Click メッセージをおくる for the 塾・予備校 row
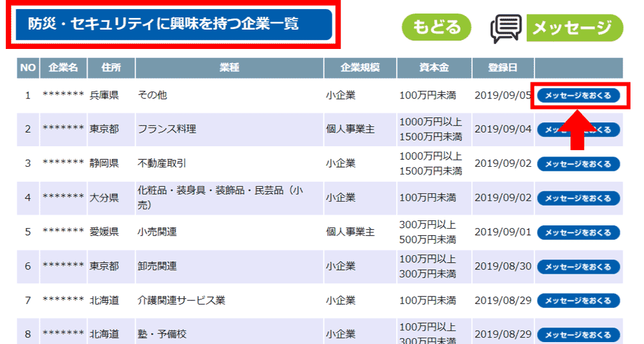644x344 pixels. (578, 335)
